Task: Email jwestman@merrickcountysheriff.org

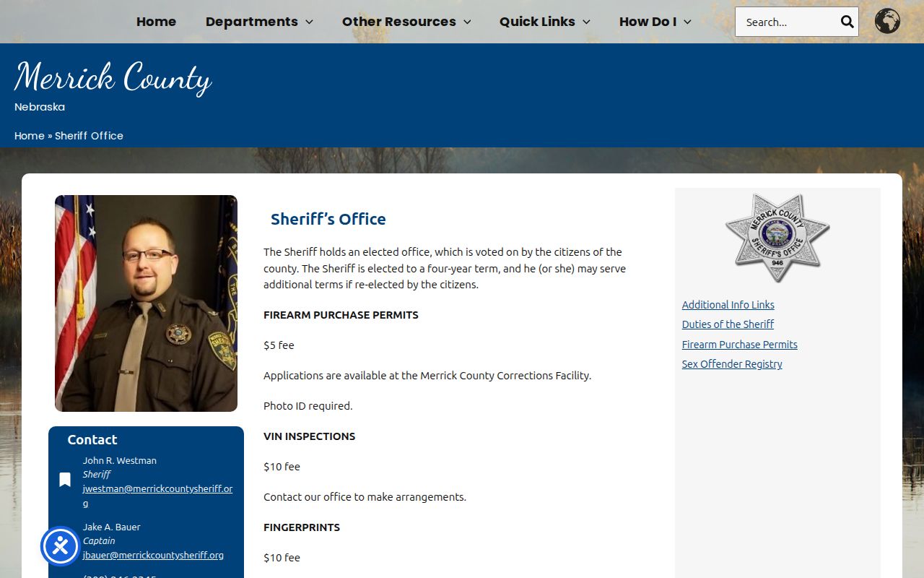Action: pos(157,496)
